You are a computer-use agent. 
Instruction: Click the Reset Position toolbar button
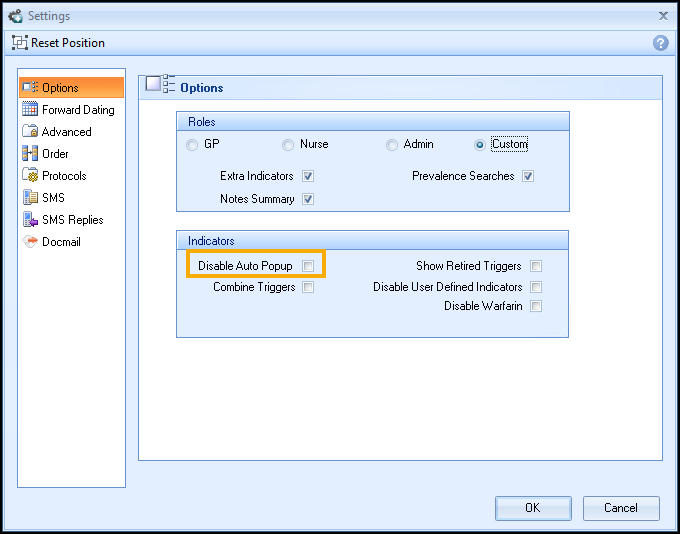click(x=58, y=43)
